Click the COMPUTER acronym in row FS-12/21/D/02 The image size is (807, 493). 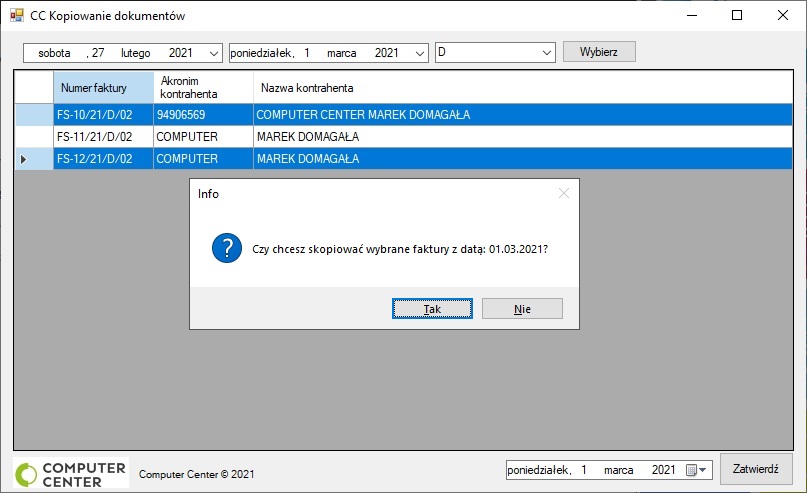[203, 159]
